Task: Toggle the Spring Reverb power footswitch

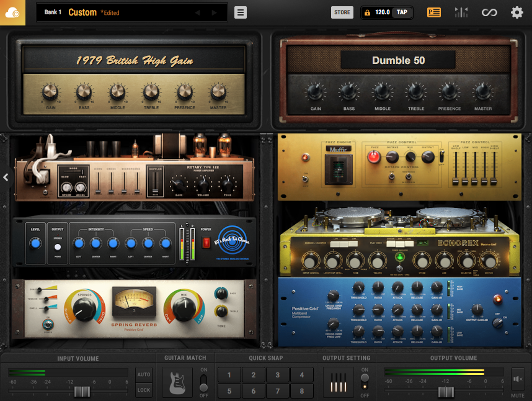Action: [x=48, y=325]
